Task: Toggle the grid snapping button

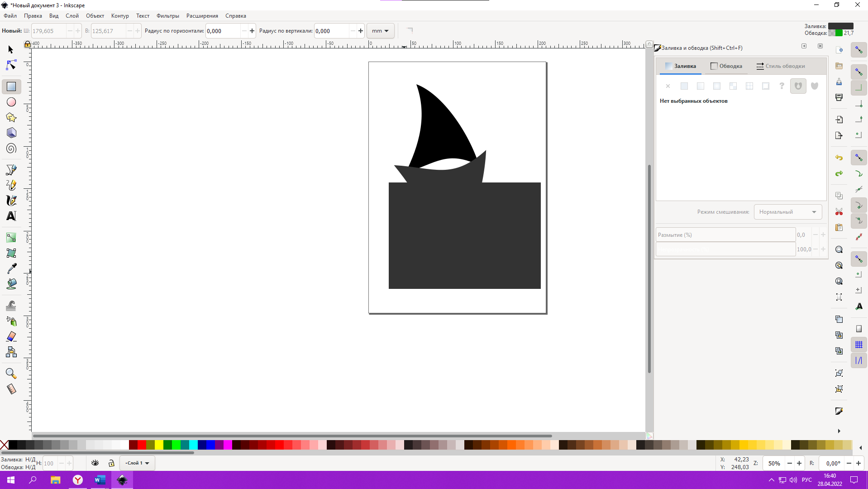Action: (859, 345)
